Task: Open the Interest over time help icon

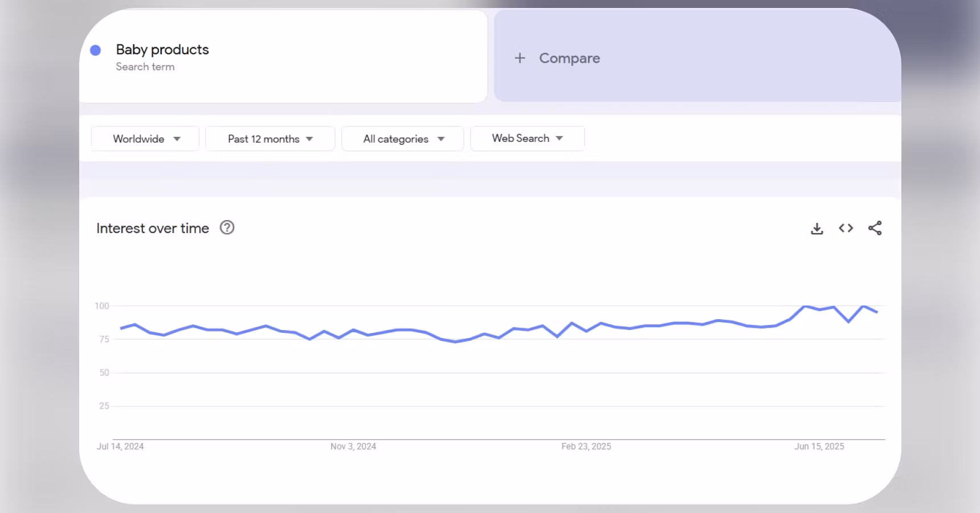Action: coord(227,228)
